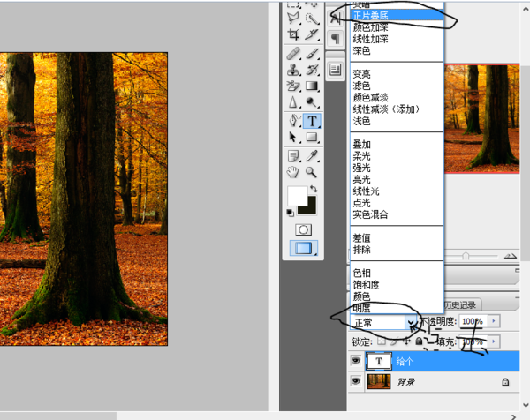The height and width of the screenshot is (420, 530).
Task: Open the Paragraph panel icon
Action: point(336,38)
